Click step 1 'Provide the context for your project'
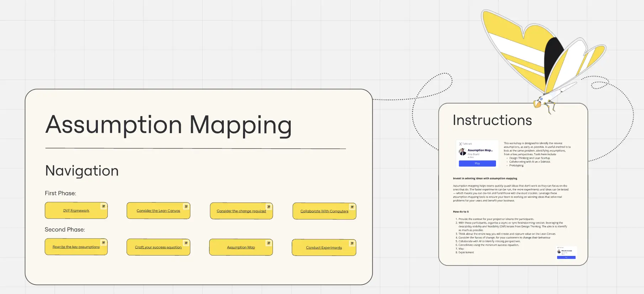Viewport: 644px width, 294px height. click(496, 219)
